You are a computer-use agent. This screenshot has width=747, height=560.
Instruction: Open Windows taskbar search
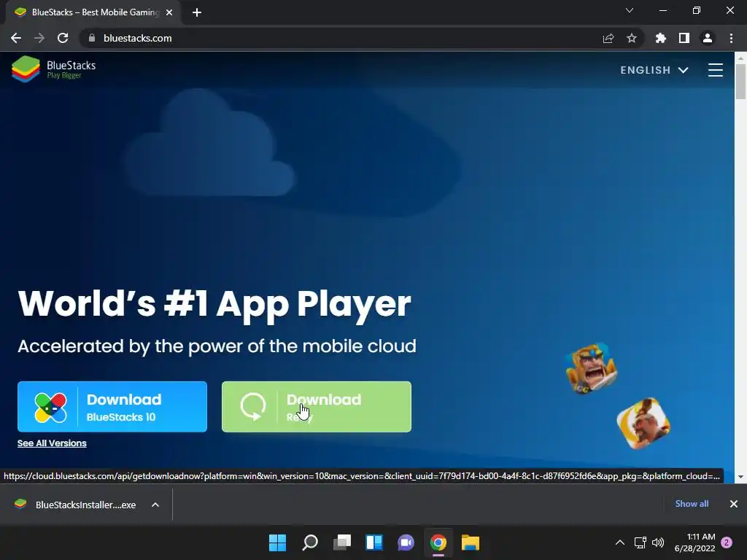[x=309, y=542]
